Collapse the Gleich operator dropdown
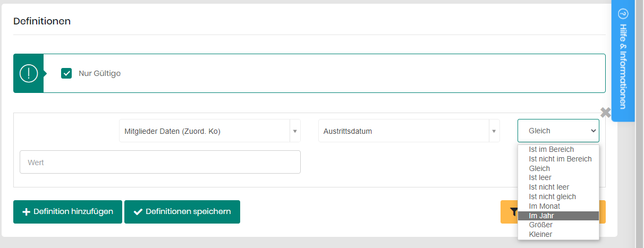Image resolution: width=644 pixels, height=248 pixels. [558, 131]
